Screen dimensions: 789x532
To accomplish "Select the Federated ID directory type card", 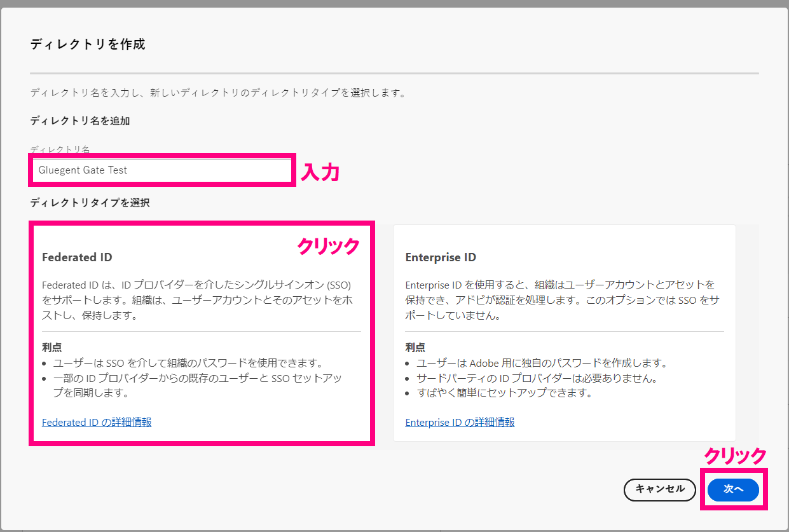I will click(x=202, y=333).
